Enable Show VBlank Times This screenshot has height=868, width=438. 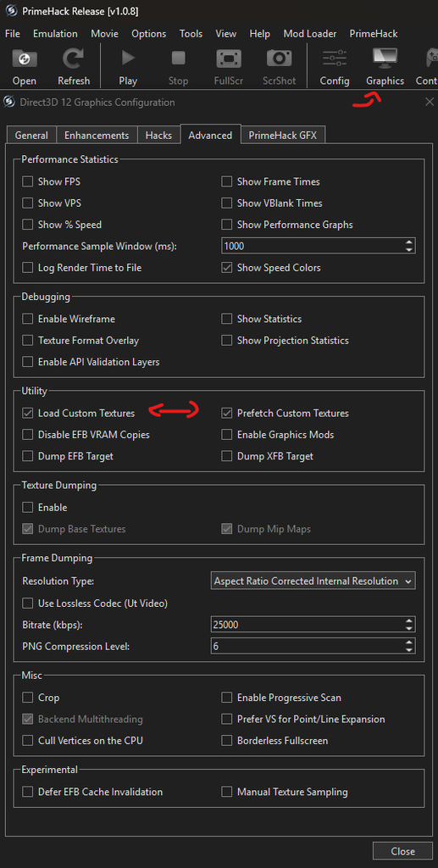[227, 203]
